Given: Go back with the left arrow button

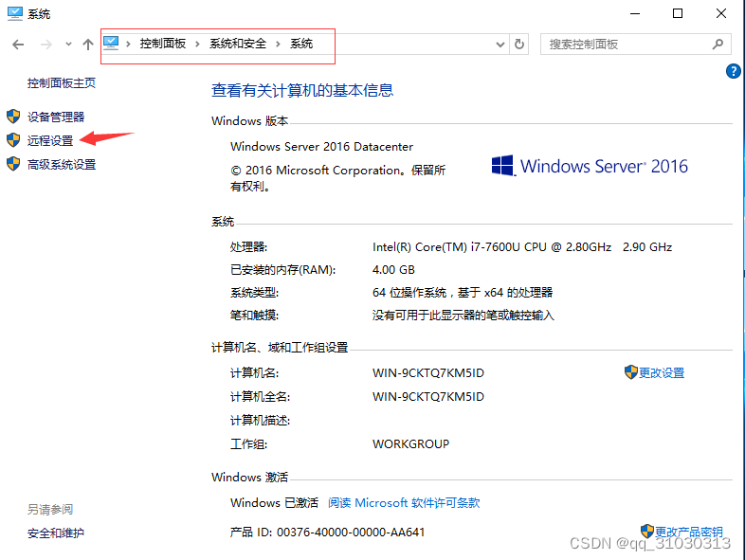Looking at the screenshot, I should click(x=18, y=45).
